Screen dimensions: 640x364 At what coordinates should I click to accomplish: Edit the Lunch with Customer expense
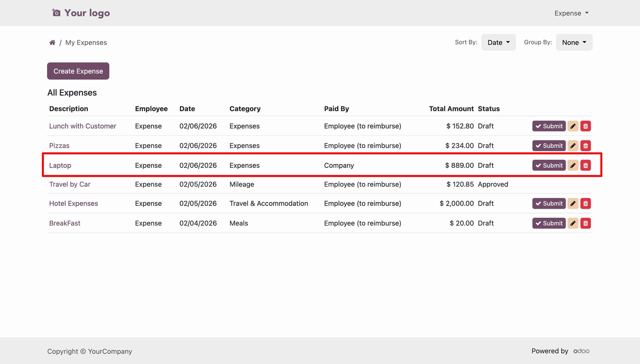pyautogui.click(x=573, y=126)
